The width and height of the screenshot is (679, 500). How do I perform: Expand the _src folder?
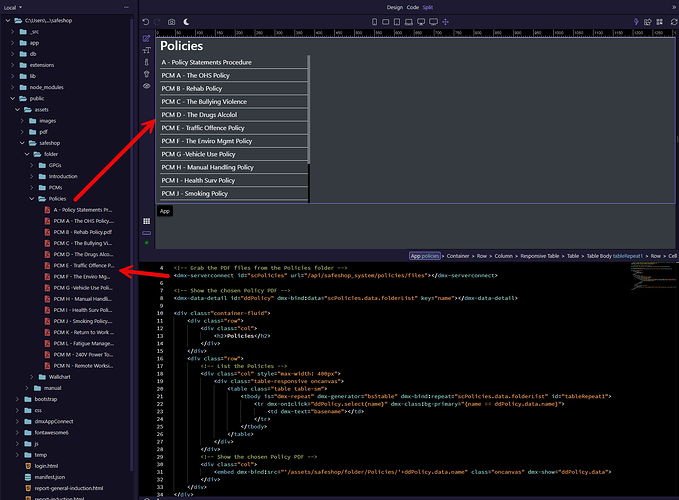tap(13, 32)
